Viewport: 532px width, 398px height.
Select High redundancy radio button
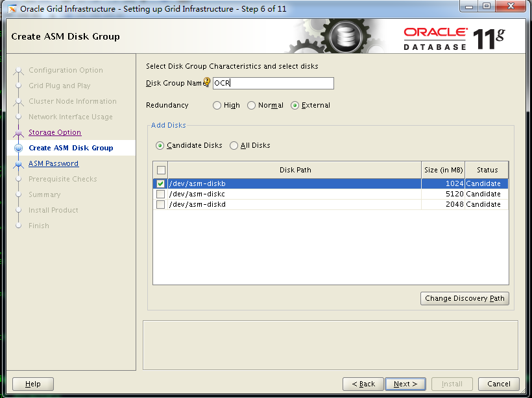(x=217, y=106)
